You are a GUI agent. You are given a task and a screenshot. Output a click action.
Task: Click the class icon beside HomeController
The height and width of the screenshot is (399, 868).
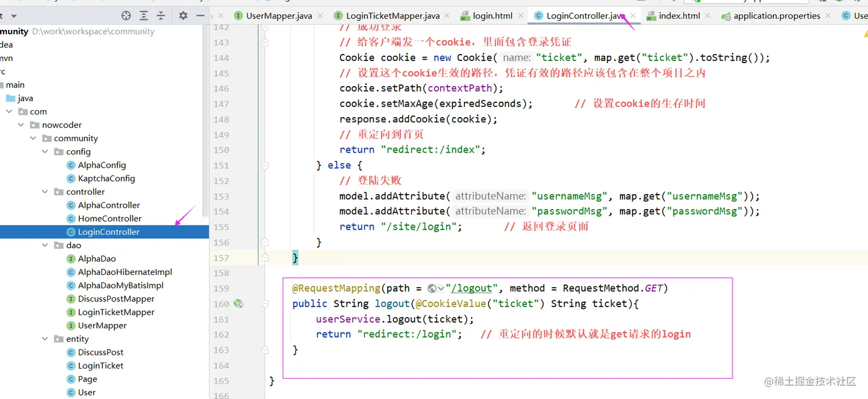pos(71,219)
